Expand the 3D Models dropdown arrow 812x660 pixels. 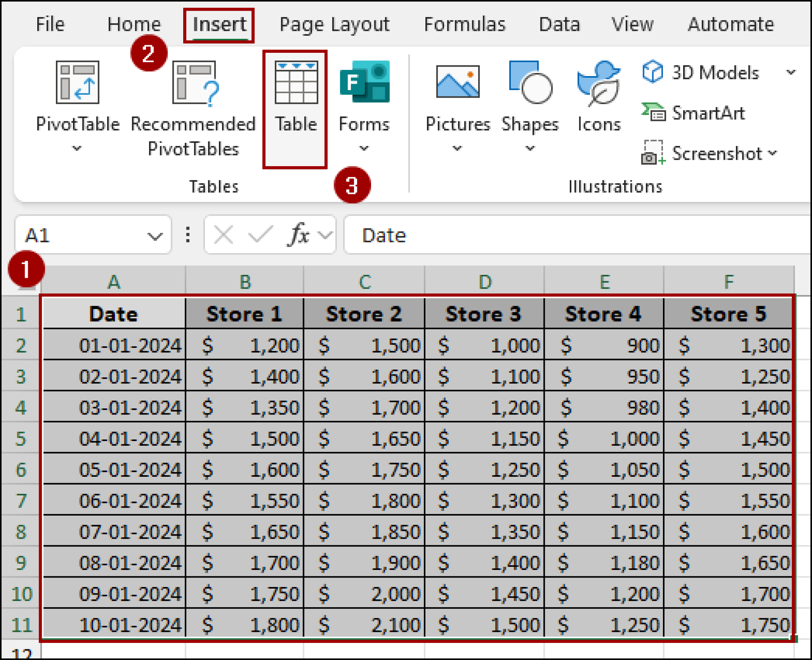click(791, 72)
